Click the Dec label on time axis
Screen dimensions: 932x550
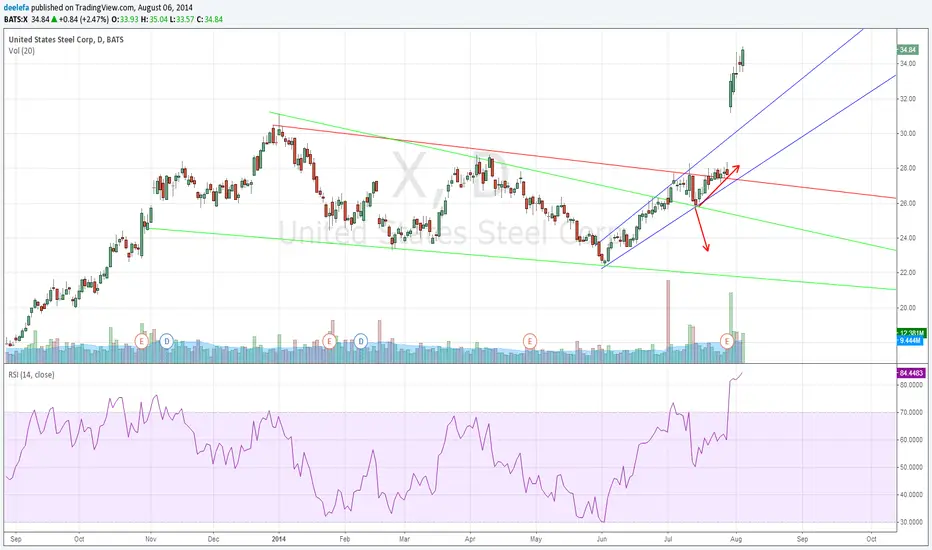(x=213, y=539)
